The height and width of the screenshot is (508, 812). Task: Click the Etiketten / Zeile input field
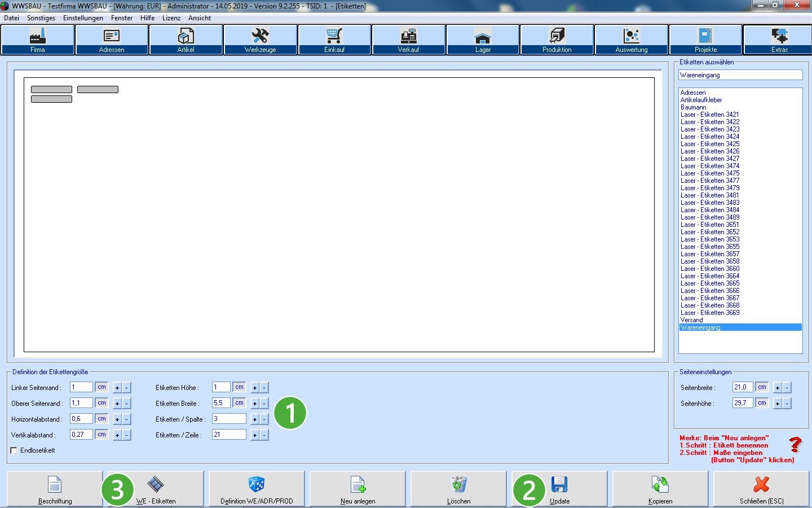[x=229, y=435]
